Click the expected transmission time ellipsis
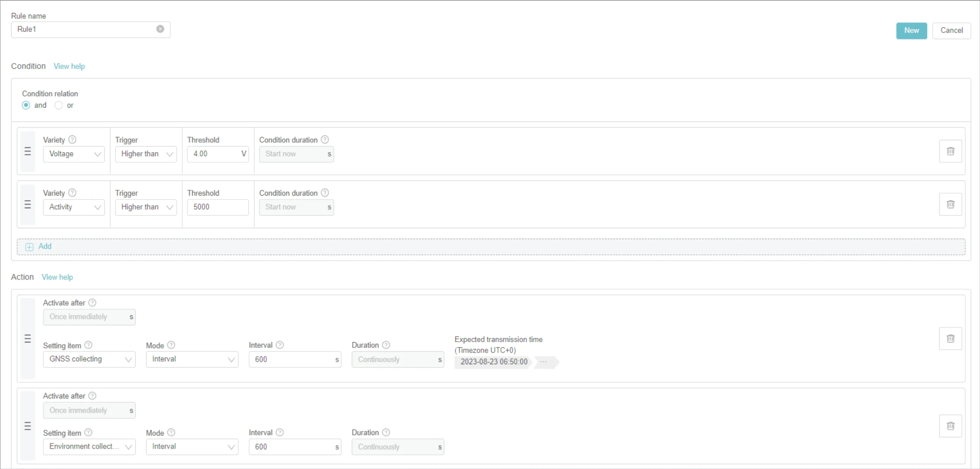980x469 pixels. (544, 362)
